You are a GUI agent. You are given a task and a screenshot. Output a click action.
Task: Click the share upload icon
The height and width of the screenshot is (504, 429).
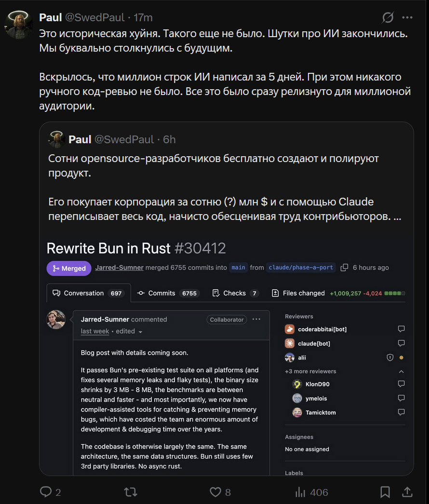point(407,492)
